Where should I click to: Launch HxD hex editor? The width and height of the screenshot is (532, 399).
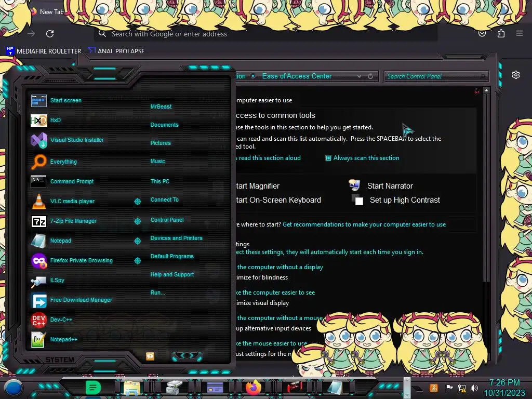pyautogui.click(x=46, y=120)
